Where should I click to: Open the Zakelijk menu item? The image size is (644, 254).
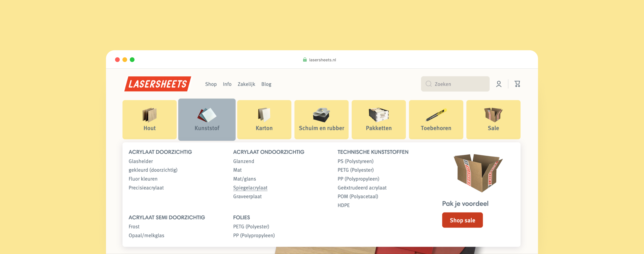tap(246, 84)
